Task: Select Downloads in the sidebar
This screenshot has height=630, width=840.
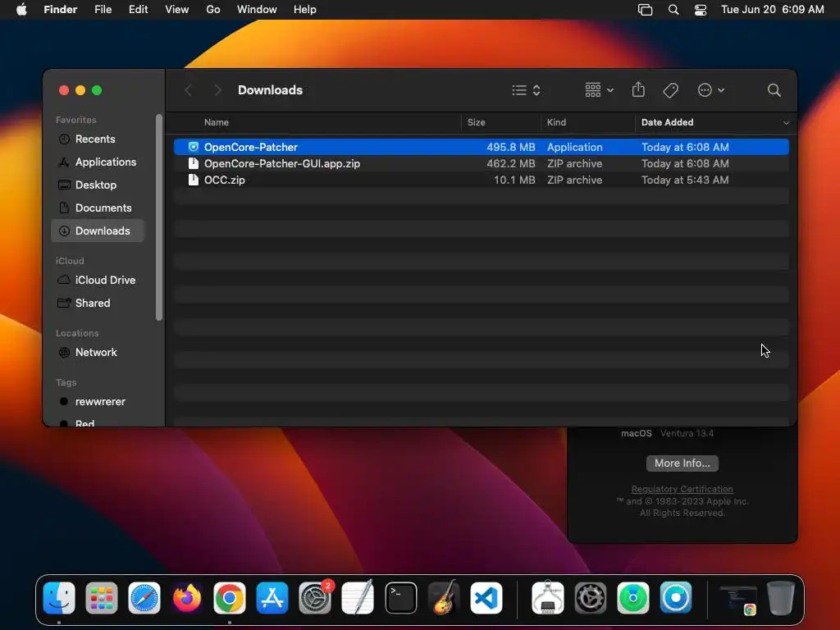Action: [98, 231]
